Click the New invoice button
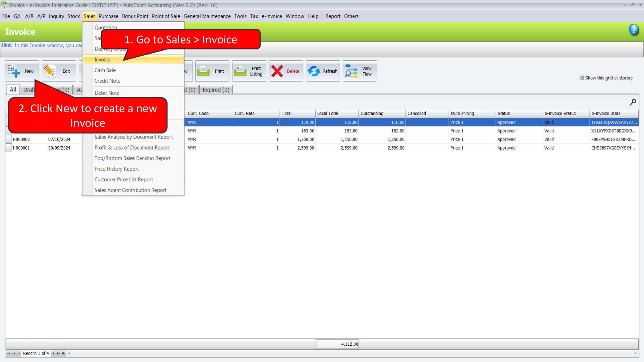This screenshot has width=644, height=362. [x=22, y=71]
